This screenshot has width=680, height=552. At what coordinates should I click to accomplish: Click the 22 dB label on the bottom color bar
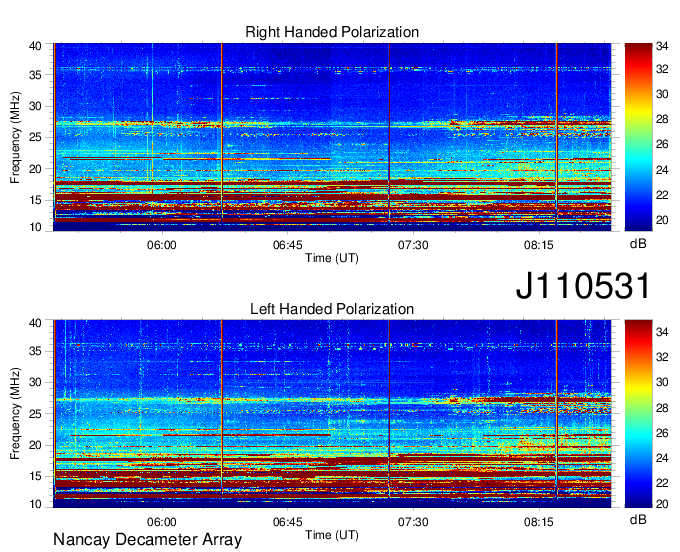(x=662, y=483)
